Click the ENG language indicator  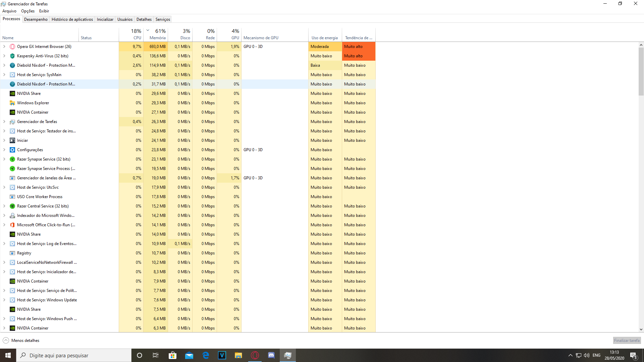coord(596,355)
